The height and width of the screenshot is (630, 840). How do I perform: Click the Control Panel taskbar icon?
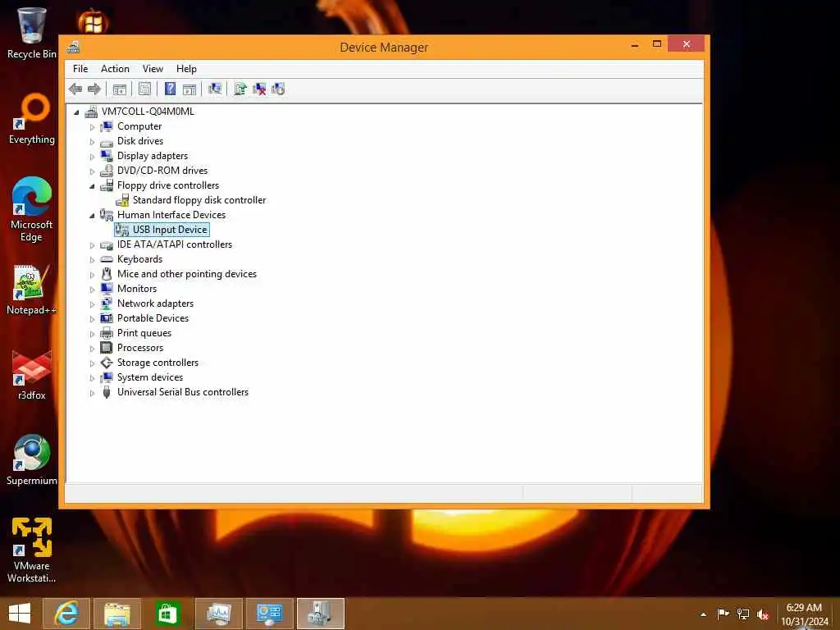[x=269, y=614]
